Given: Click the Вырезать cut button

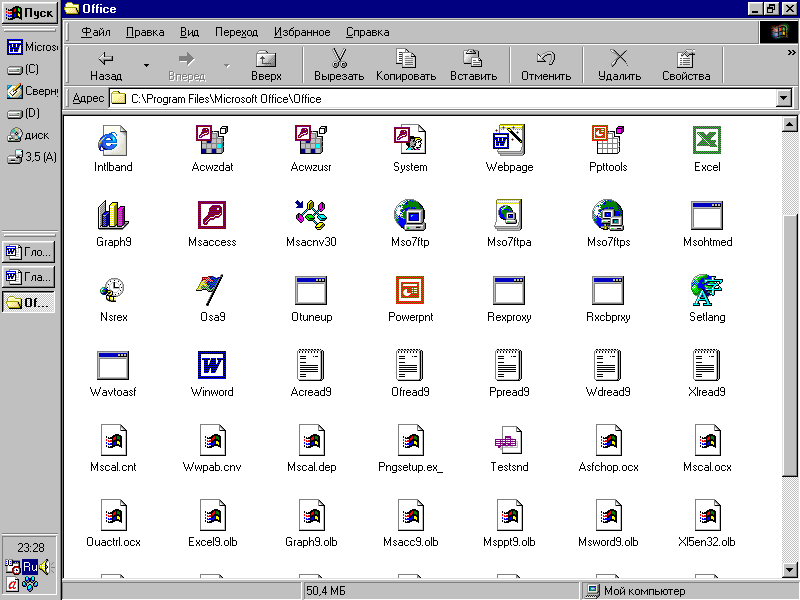Looking at the screenshot, I should [x=339, y=65].
